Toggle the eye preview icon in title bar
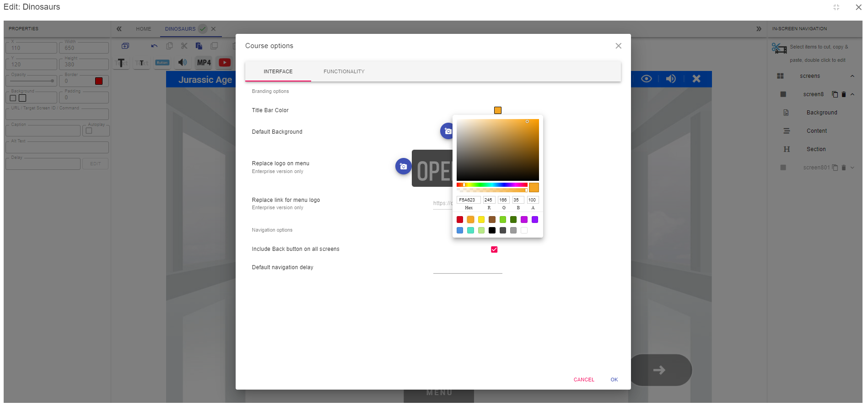 click(x=646, y=79)
